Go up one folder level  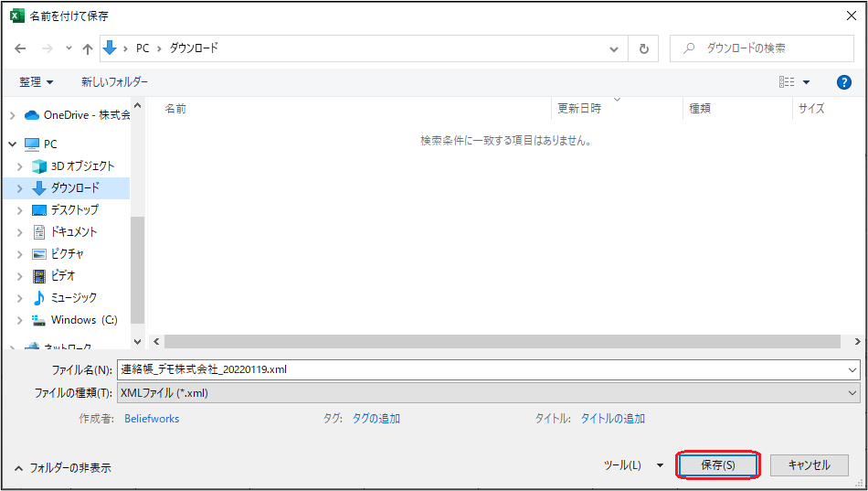click(88, 48)
